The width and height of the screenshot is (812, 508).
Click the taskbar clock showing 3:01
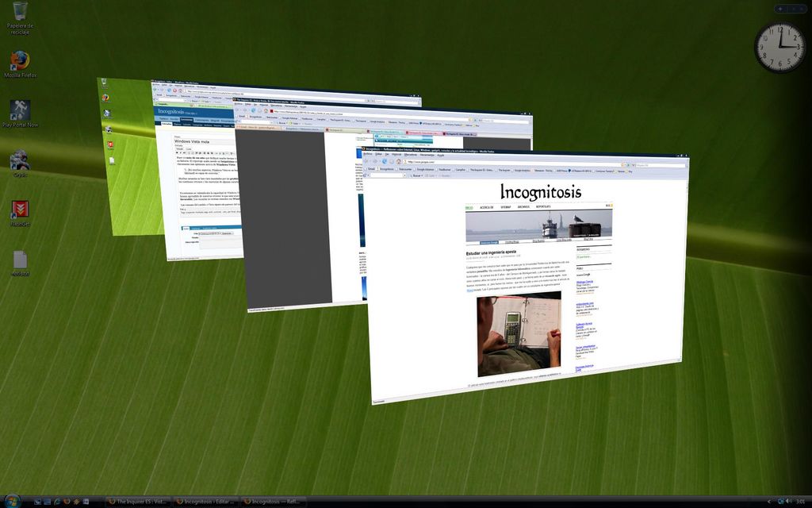click(800, 502)
